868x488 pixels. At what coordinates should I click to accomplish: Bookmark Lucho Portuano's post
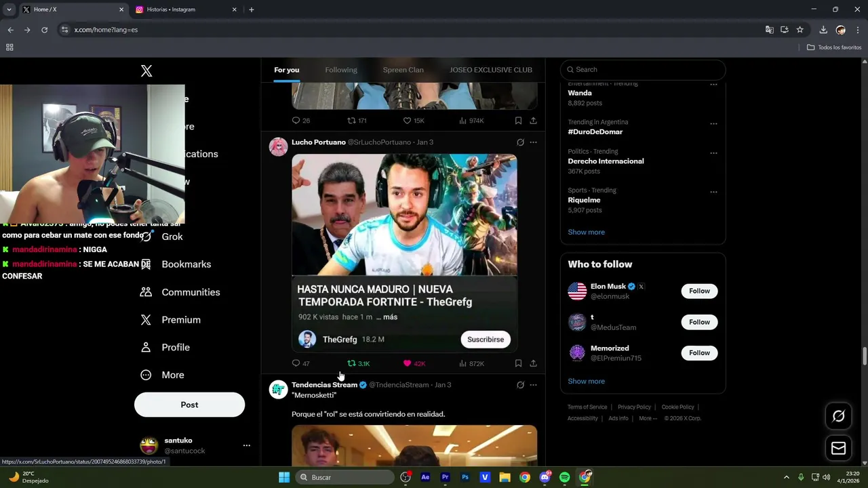click(x=518, y=363)
